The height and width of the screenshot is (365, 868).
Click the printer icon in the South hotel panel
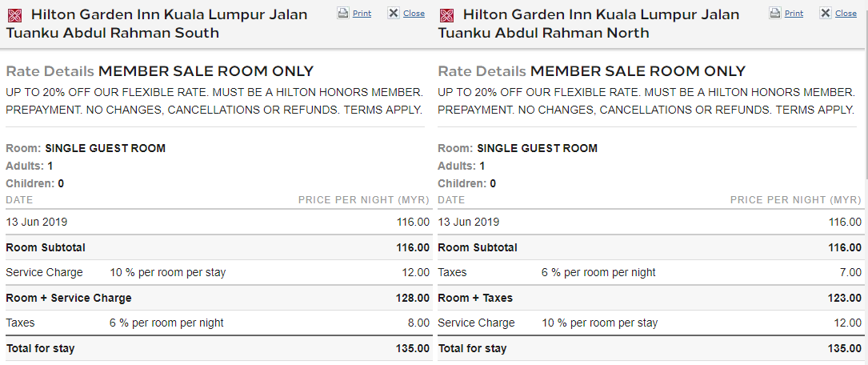click(343, 14)
